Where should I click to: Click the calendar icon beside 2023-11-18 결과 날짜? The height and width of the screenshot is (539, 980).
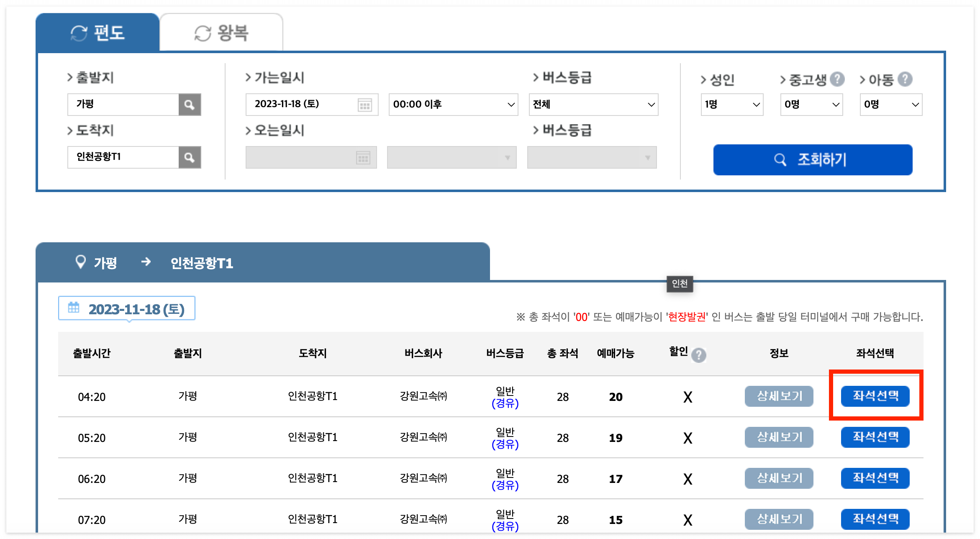point(74,308)
